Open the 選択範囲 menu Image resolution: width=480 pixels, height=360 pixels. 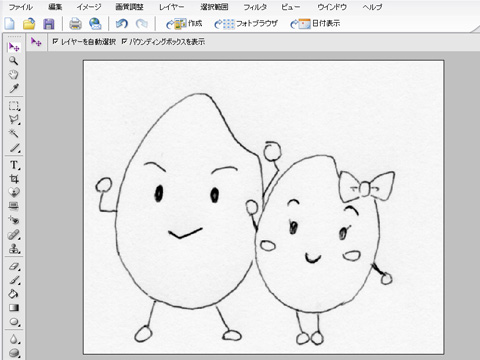pos(214,7)
